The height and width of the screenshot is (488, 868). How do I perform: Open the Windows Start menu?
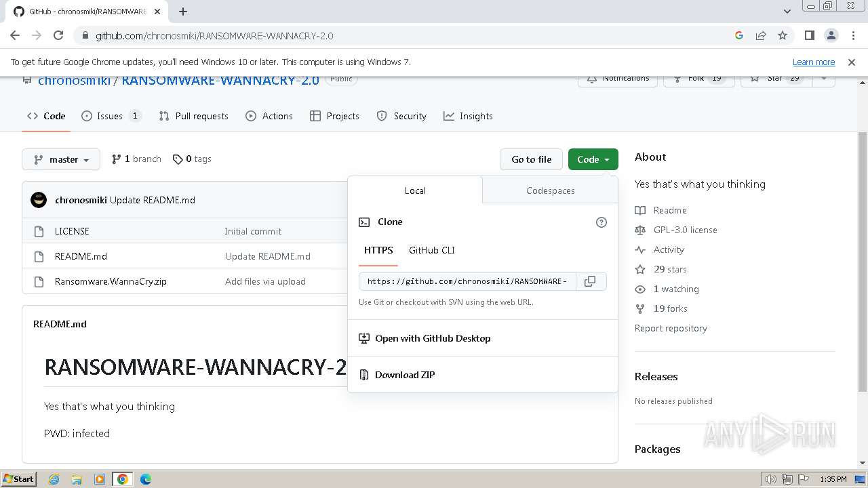[18, 479]
